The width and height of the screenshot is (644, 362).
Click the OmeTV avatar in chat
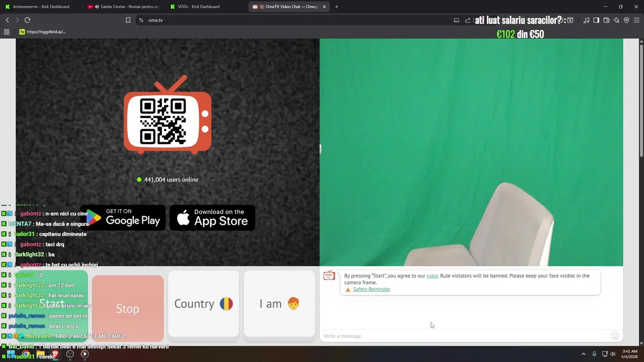tap(330, 276)
